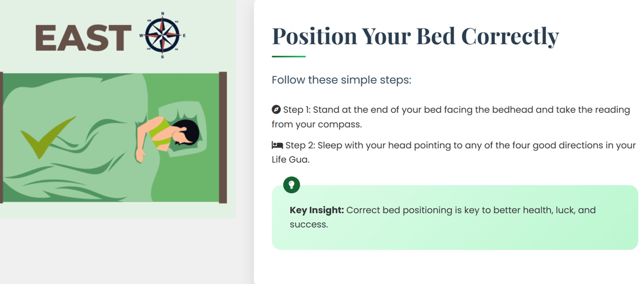644x284 pixels.
Task: Click the green underline below the title
Action: pyautogui.click(x=288, y=56)
